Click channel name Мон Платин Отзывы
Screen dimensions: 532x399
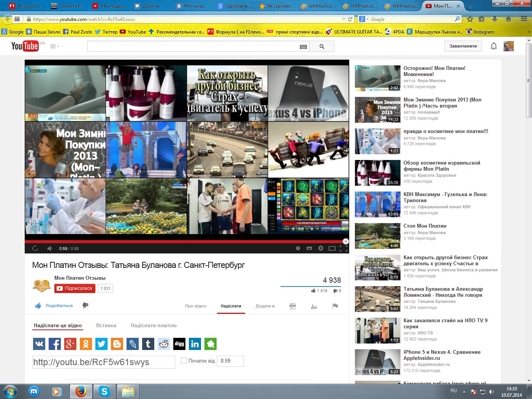(80, 278)
